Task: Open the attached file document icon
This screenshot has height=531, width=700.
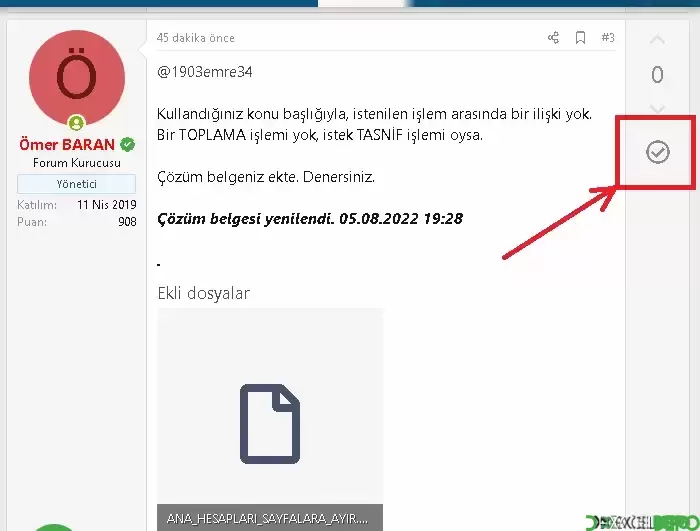Action: coord(270,424)
